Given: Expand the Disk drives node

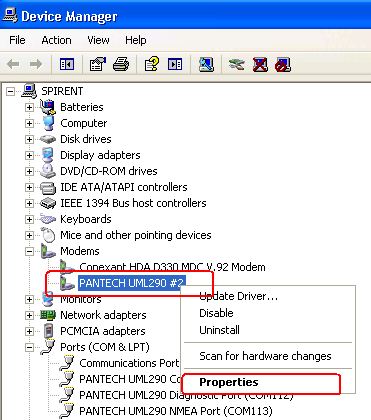Looking at the screenshot, I should click(x=29, y=139).
